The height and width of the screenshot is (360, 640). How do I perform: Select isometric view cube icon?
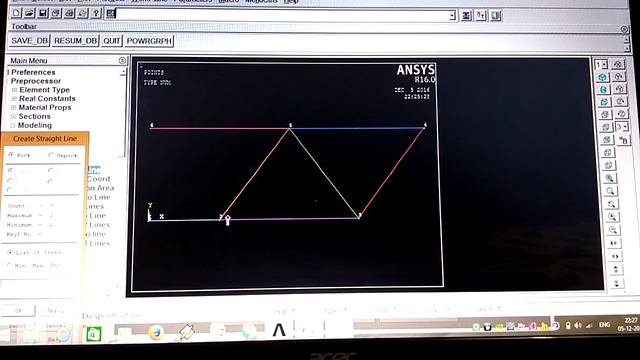coord(603,77)
